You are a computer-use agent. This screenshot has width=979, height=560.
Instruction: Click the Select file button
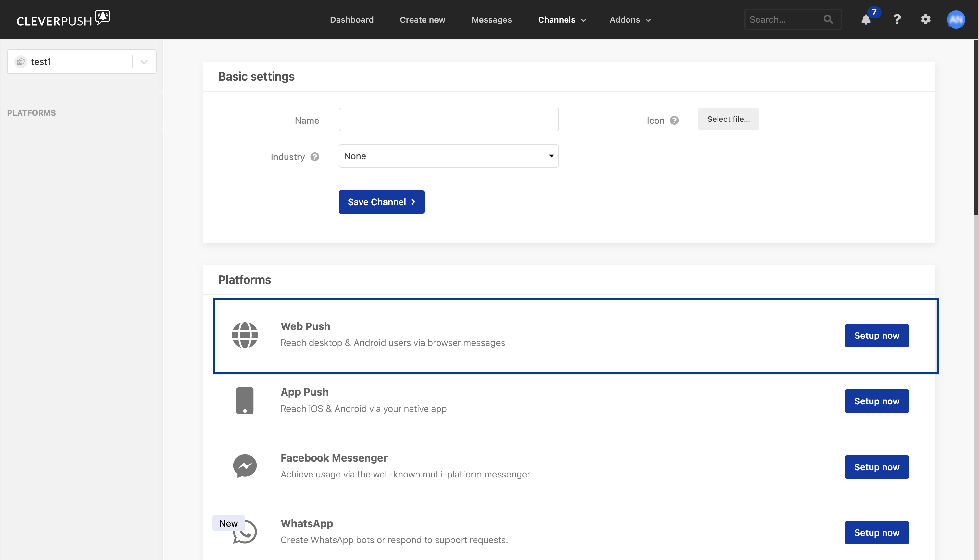pyautogui.click(x=729, y=119)
